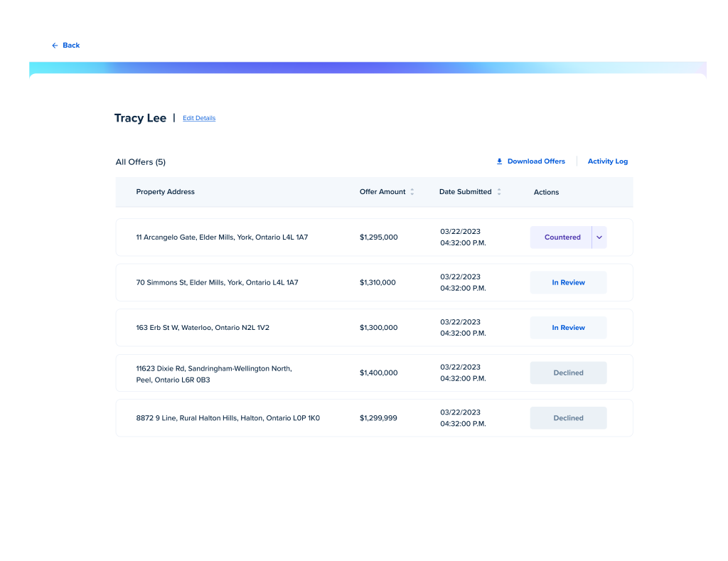Screen dimensions: 728x561
Task: Click In Review for 163 Erb St W
Action: pyautogui.click(x=568, y=328)
